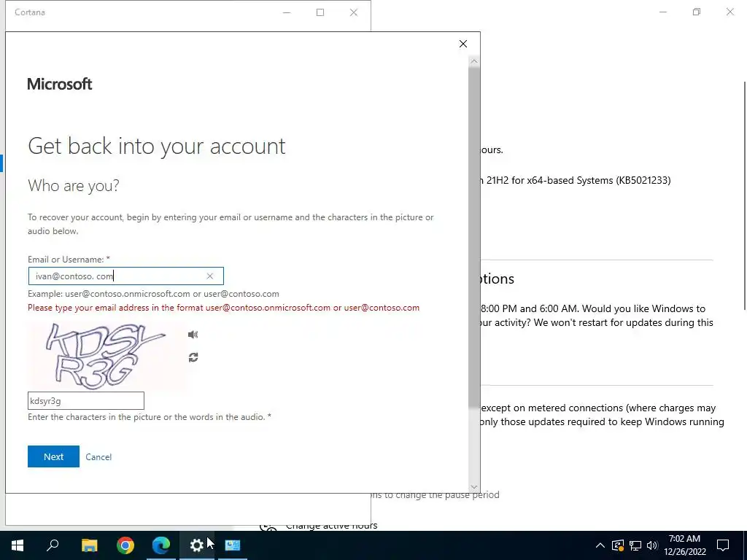Open the last pinned taskbar app

(233, 545)
